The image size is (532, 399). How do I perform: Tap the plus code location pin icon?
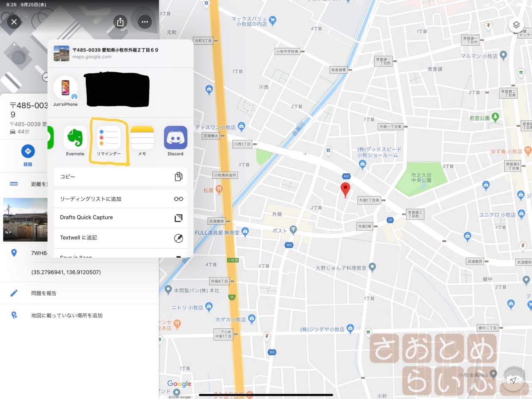click(x=14, y=253)
